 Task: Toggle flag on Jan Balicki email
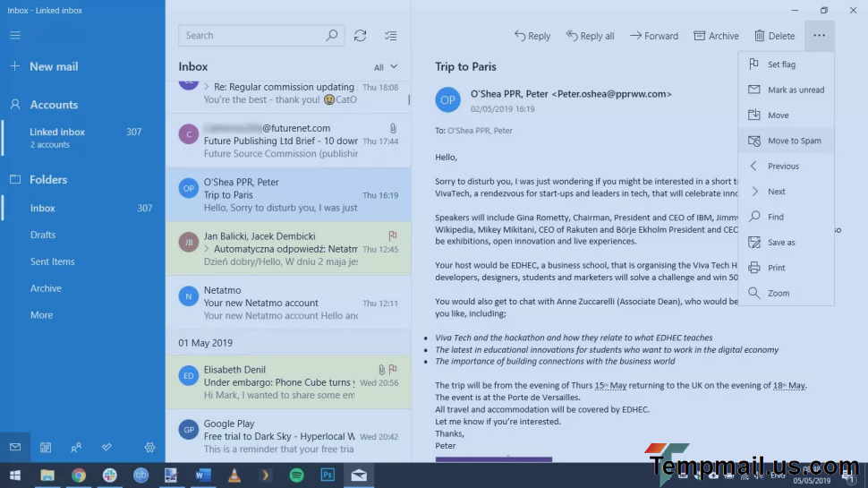point(393,235)
